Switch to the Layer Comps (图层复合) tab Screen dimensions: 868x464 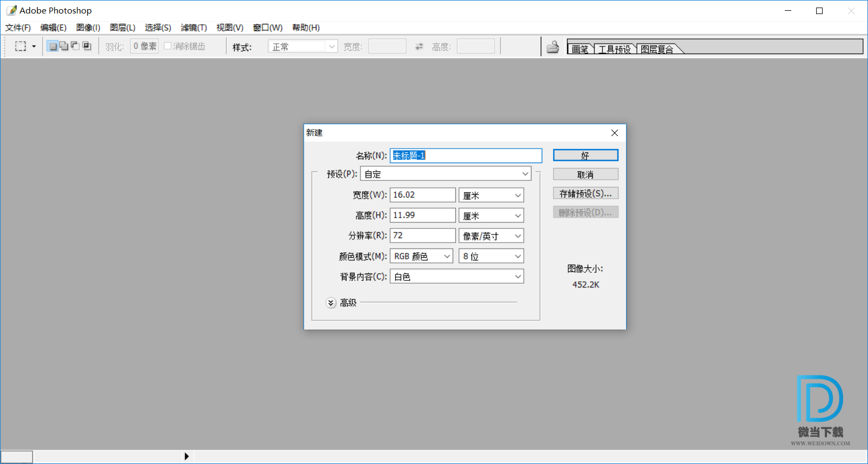657,49
